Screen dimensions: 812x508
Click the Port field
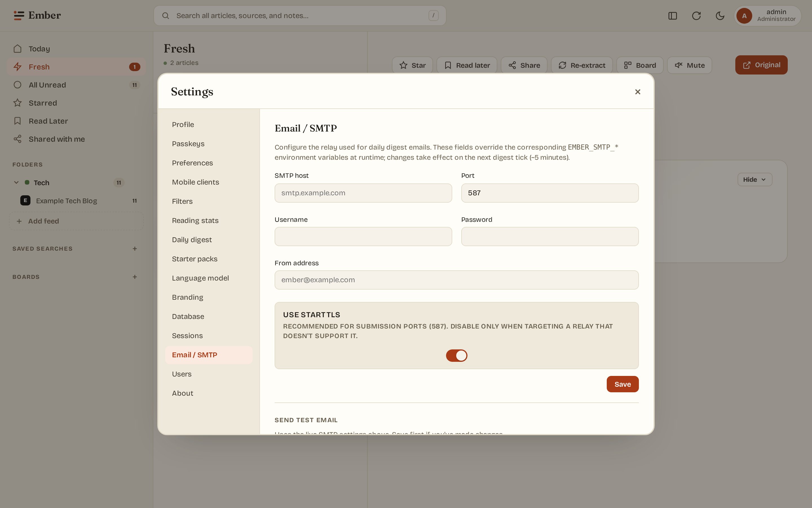pos(550,193)
